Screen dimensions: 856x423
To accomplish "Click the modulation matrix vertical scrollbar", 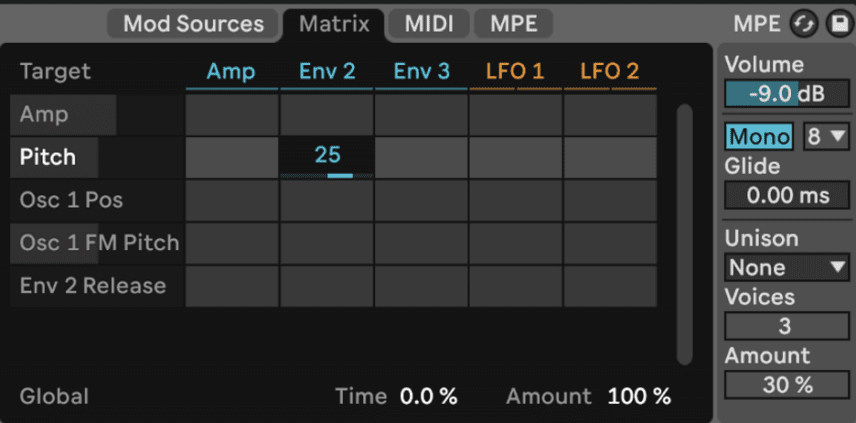I will click(x=684, y=235).
